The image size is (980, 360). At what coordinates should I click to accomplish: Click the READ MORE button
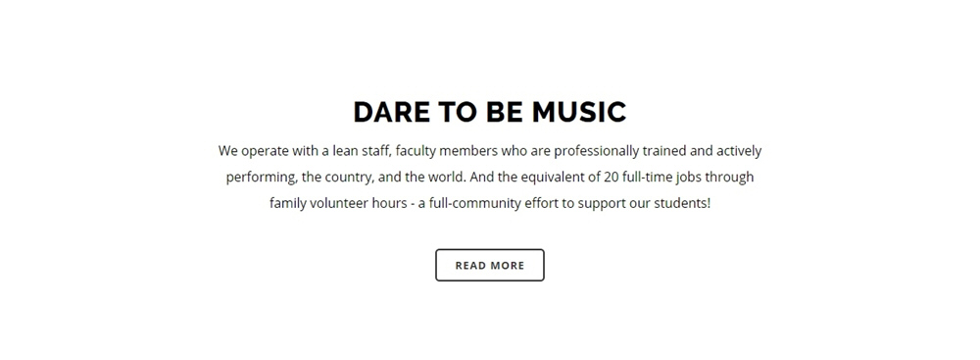(489, 265)
